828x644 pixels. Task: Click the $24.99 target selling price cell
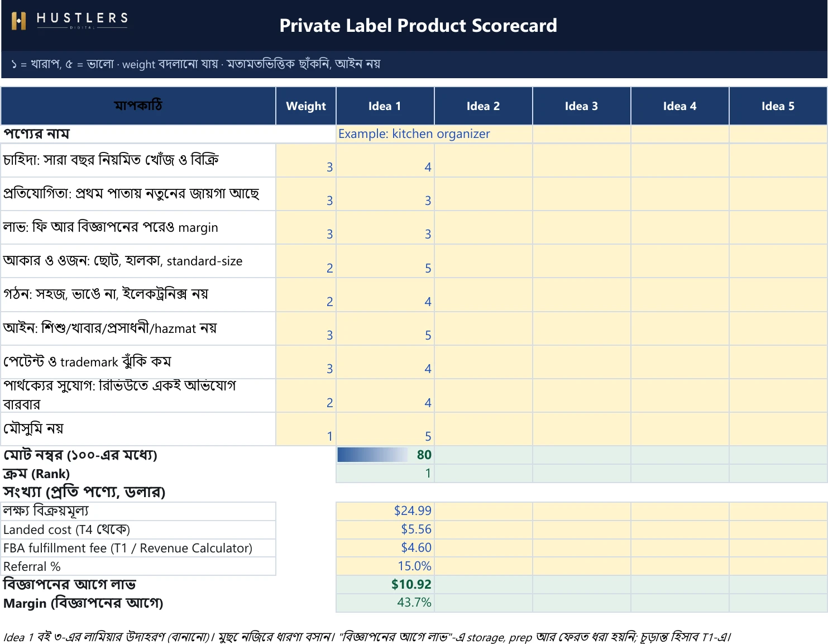click(385, 511)
